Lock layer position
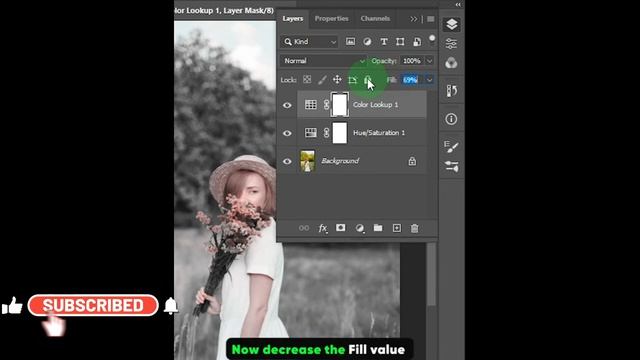The image size is (640, 360). pos(337,80)
